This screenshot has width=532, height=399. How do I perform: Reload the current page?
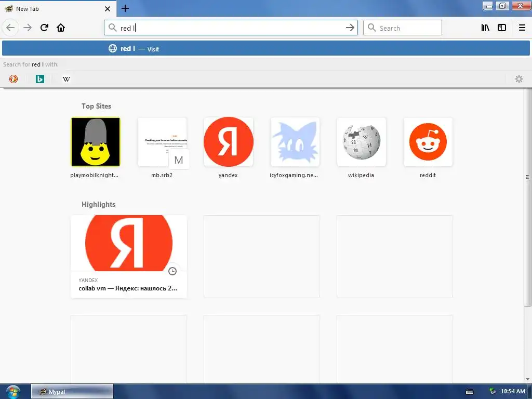point(44,28)
